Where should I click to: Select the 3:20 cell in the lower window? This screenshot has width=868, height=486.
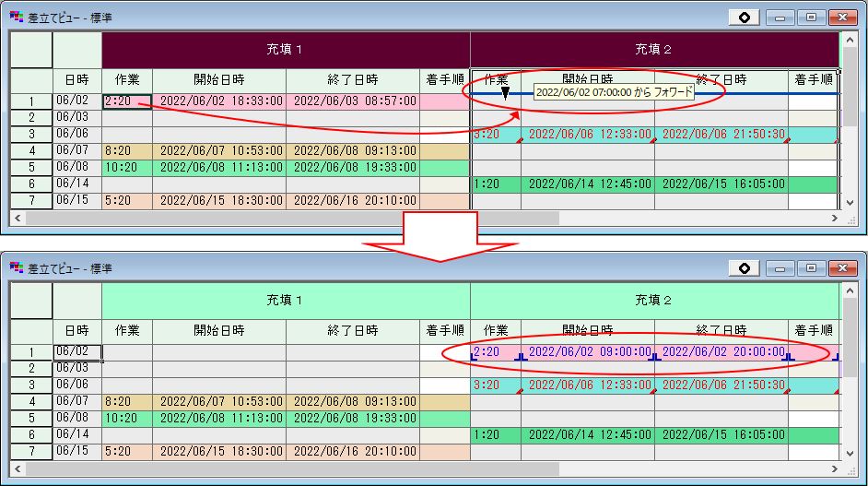(496, 385)
